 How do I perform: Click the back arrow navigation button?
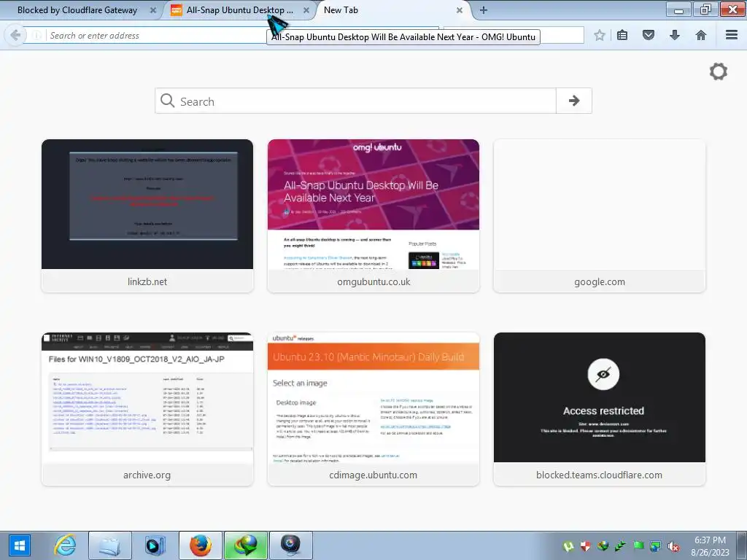[15, 35]
